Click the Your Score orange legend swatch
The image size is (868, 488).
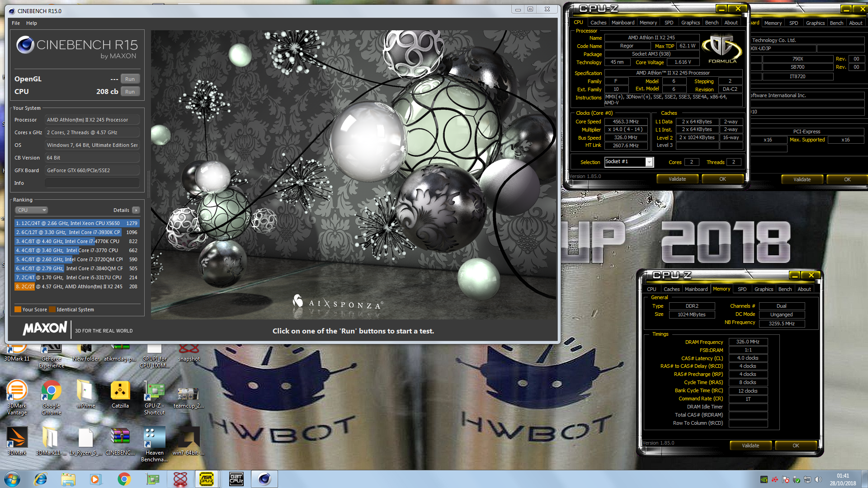18,310
